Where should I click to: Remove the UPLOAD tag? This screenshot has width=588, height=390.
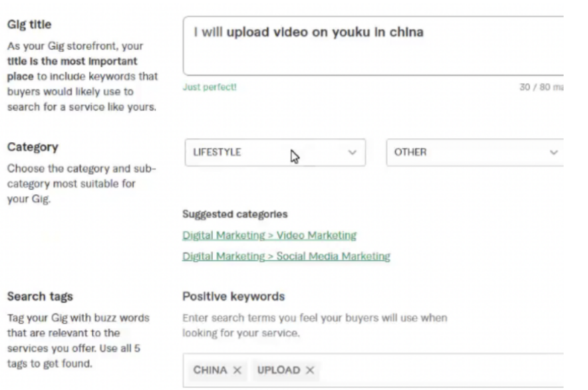click(x=310, y=370)
